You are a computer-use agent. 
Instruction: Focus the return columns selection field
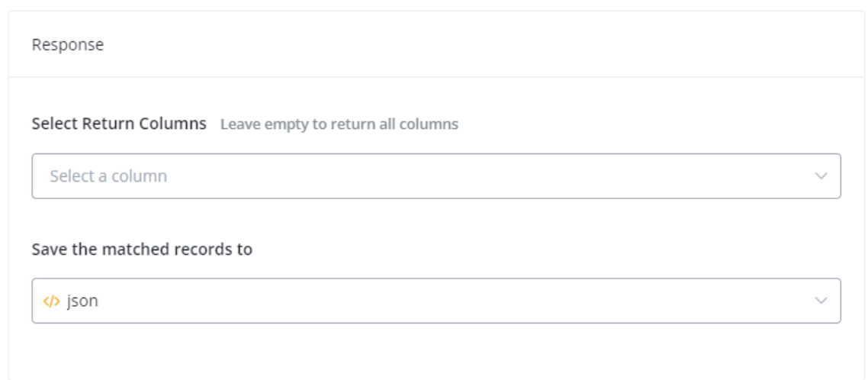point(436,176)
